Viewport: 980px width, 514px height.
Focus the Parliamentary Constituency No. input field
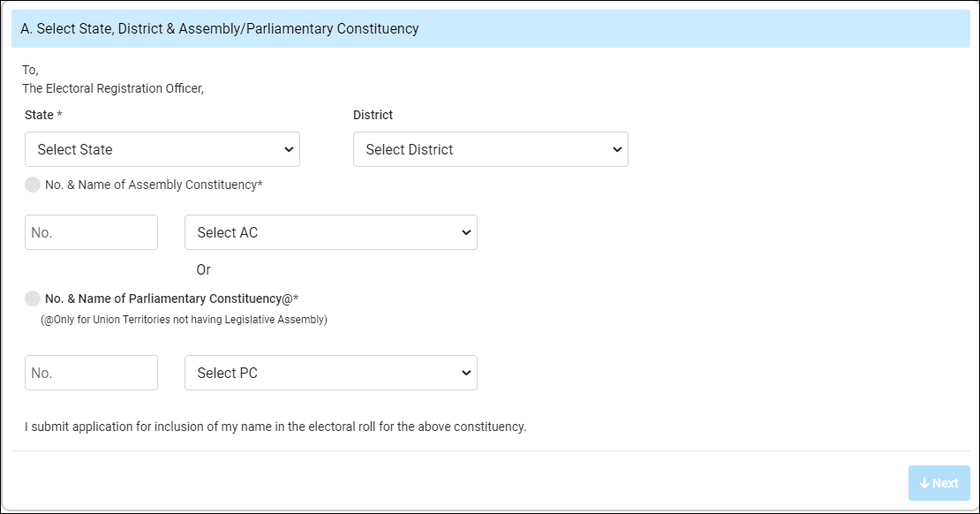pyautogui.click(x=91, y=373)
